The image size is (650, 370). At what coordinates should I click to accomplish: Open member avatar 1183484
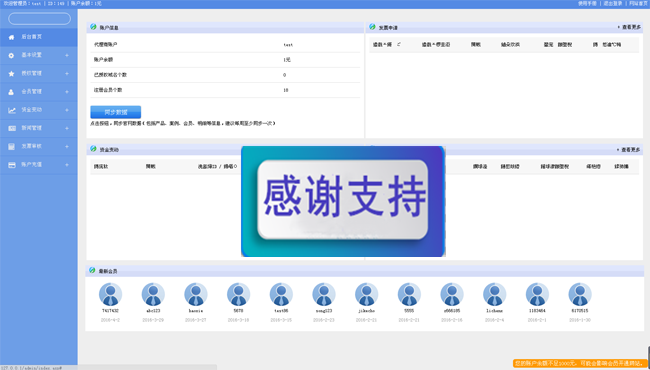537,294
